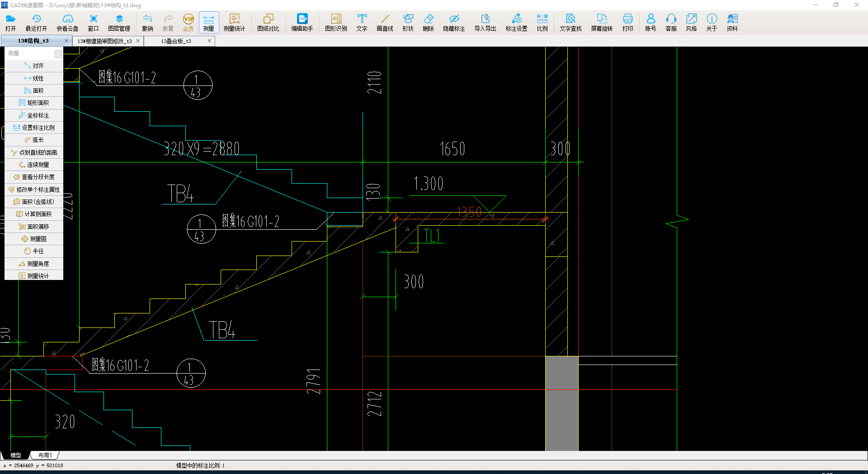Toggle the 测量 measure tool

[x=208, y=22]
